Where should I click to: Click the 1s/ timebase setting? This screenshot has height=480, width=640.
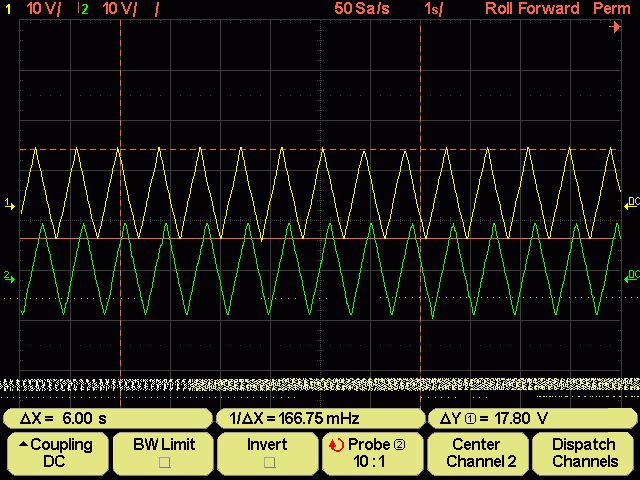pos(434,8)
